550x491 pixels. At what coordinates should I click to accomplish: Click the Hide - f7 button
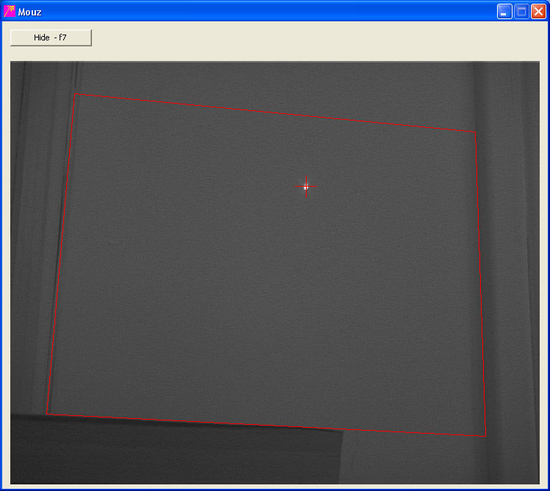click(x=51, y=38)
